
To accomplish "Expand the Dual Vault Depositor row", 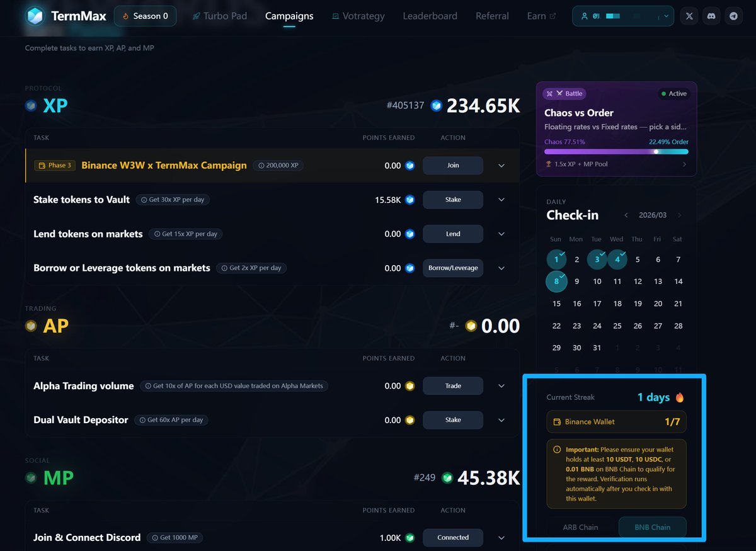I will pos(501,420).
